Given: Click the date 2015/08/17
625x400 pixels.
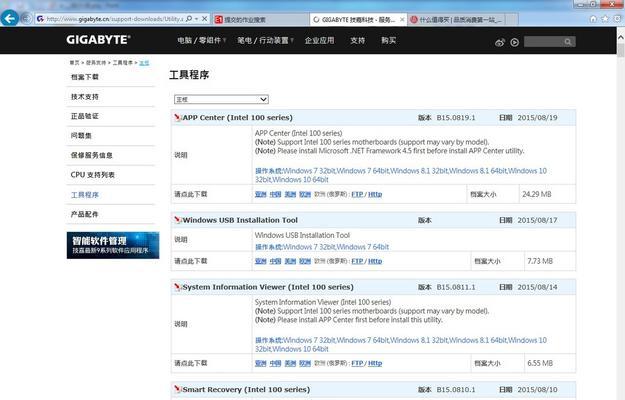Looking at the screenshot, I should coord(537,220).
